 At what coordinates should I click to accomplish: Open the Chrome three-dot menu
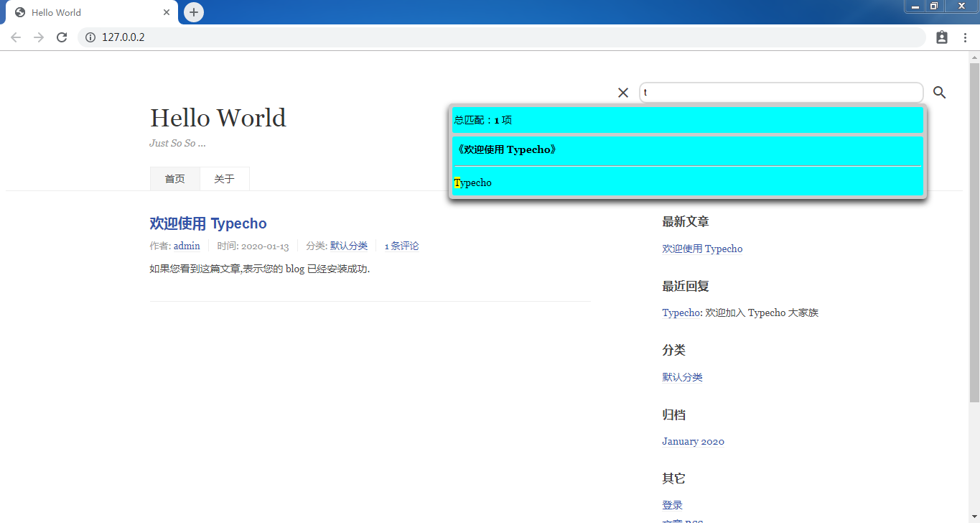(965, 37)
